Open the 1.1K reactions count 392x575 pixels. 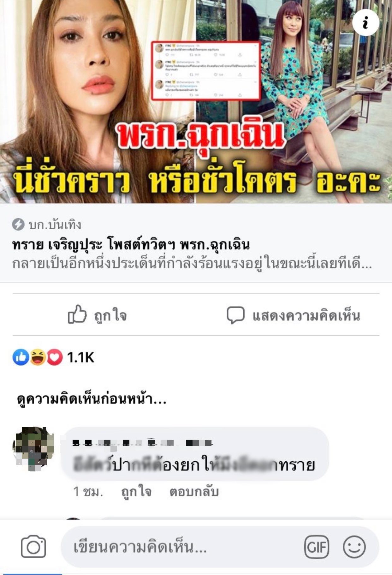(x=81, y=357)
